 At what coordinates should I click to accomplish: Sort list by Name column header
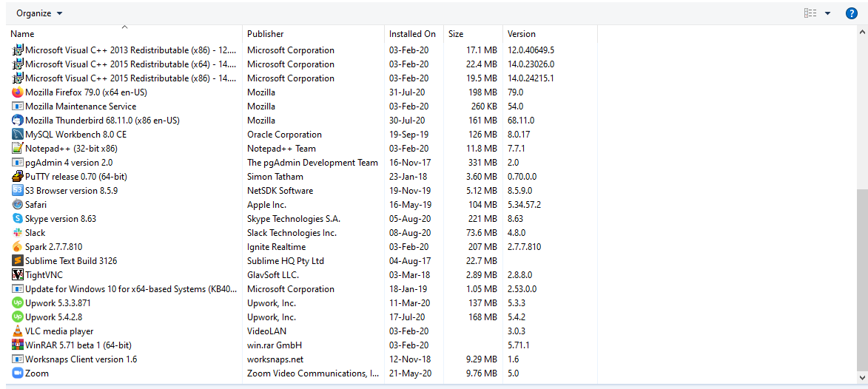(x=22, y=34)
